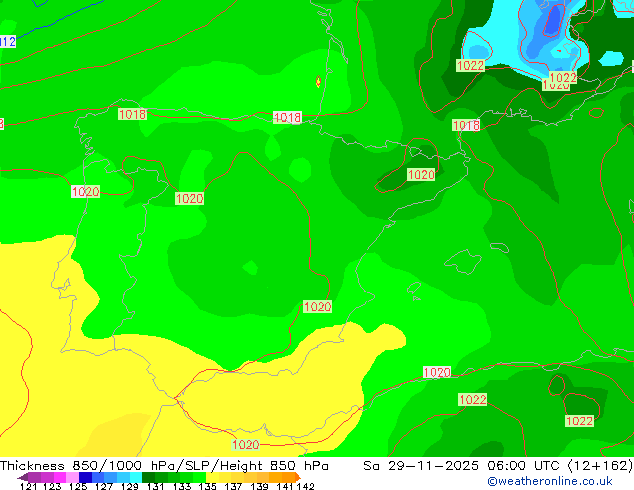Click the 1018 label on the north Spain coast

point(287,118)
